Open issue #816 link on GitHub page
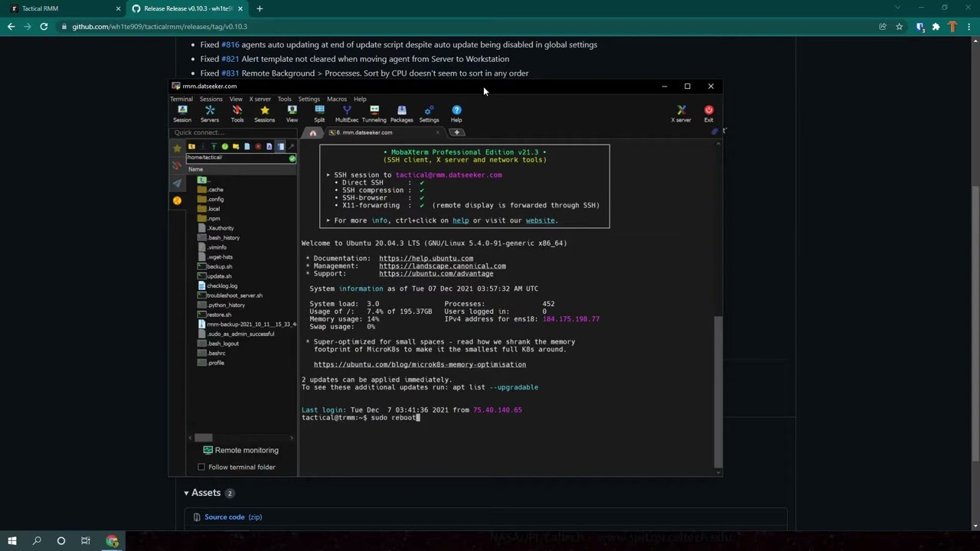This screenshot has width=980, height=551. click(x=230, y=44)
